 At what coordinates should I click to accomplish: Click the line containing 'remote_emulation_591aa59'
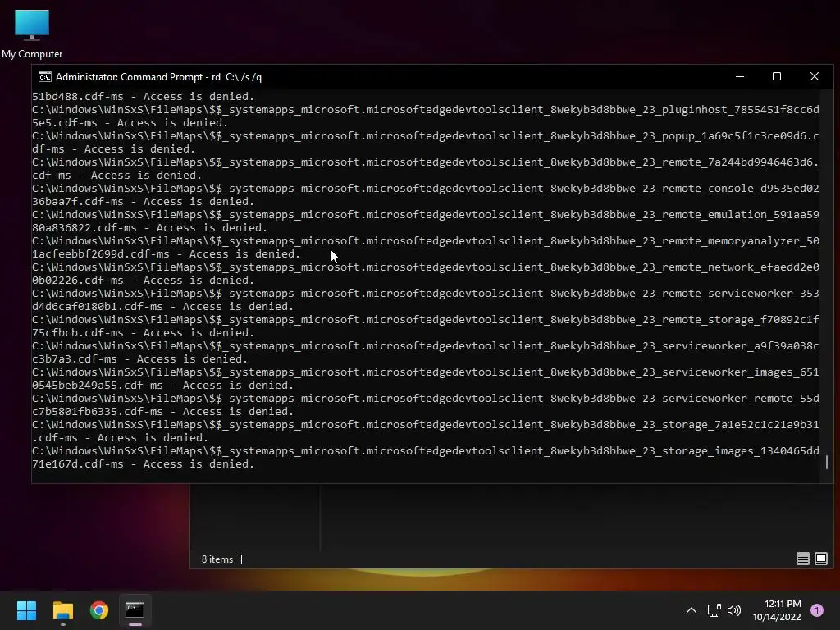426,214
